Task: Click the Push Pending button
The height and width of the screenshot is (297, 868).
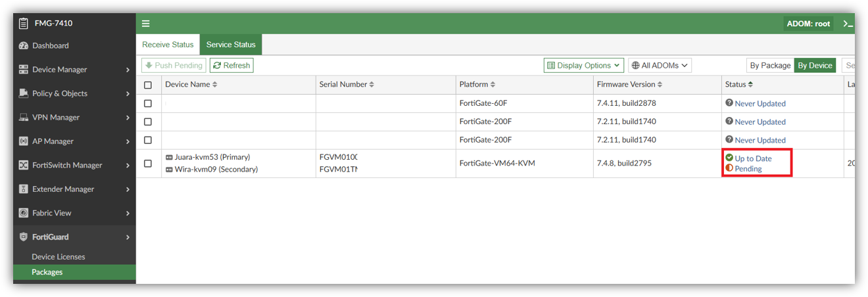Action: (x=174, y=66)
